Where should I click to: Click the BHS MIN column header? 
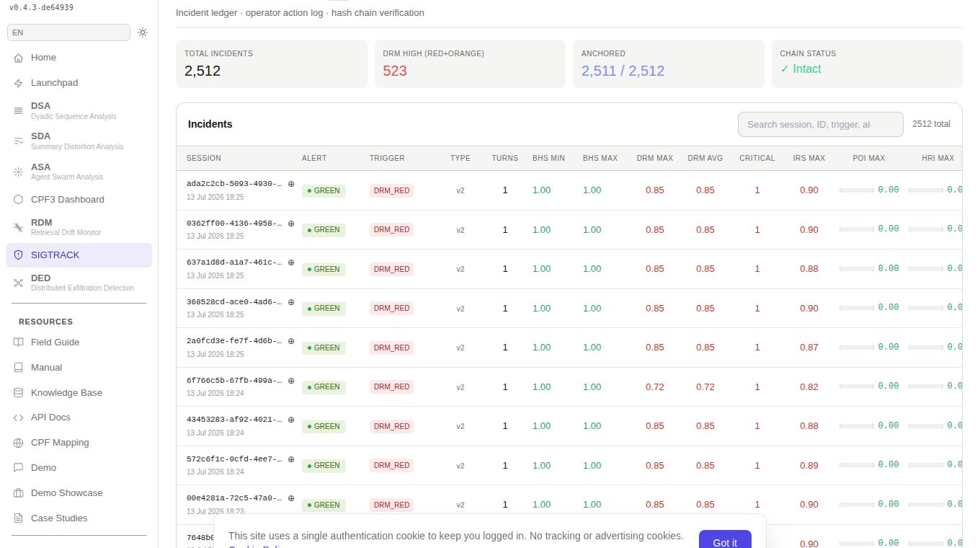tap(548, 158)
